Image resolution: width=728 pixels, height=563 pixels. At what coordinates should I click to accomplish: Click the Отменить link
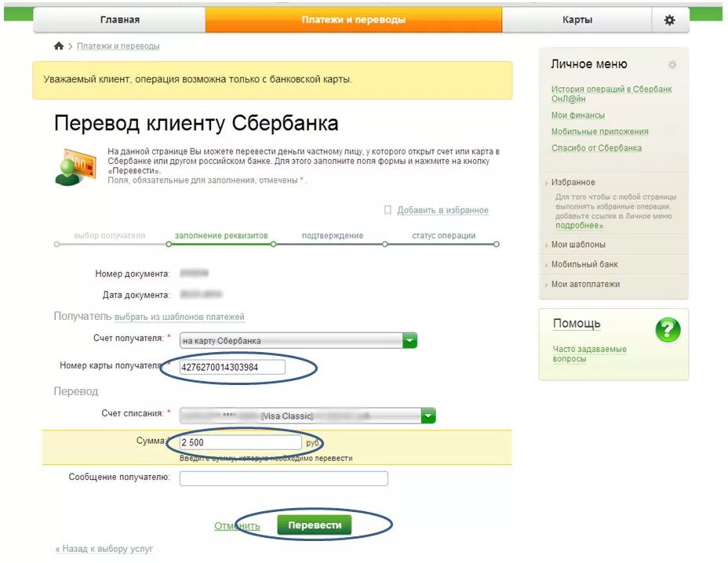click(x=237, y=526)
